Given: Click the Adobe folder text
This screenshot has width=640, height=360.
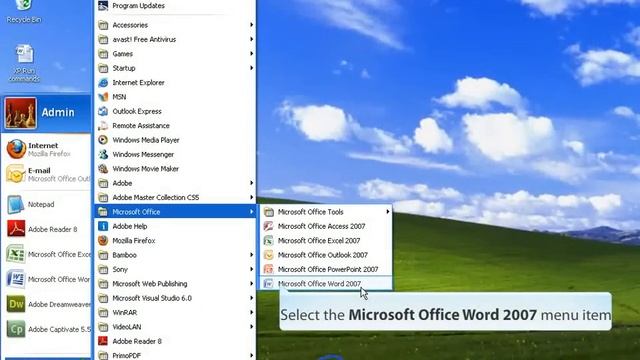Looking at the screenshot, I should (x=122, y=183).
